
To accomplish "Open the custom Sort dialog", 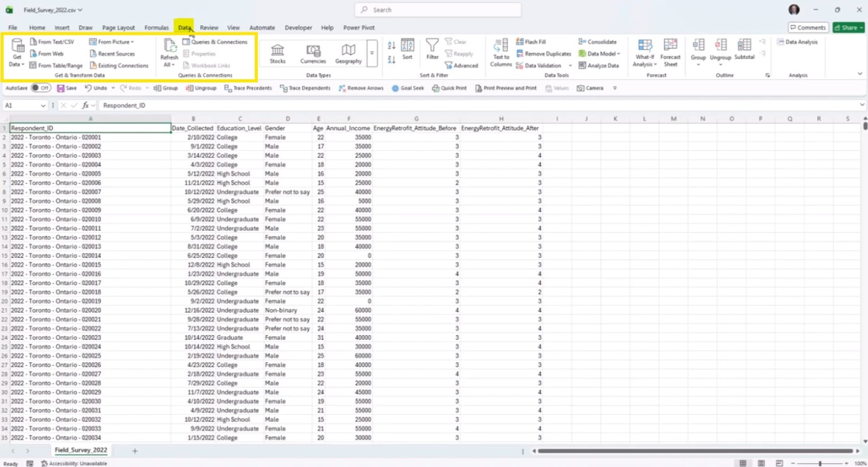I will 407,49.
